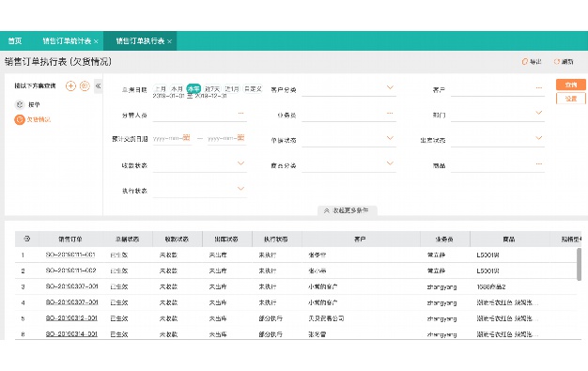Open lookup ellipsis for the 分管人员 field
This screenshot has height=371, width=588.
coord(240,113)
